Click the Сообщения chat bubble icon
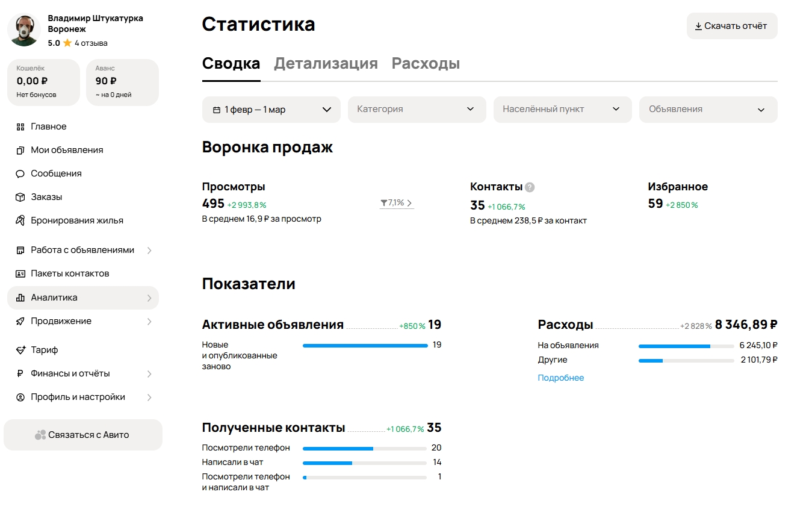 coord(20,174)
